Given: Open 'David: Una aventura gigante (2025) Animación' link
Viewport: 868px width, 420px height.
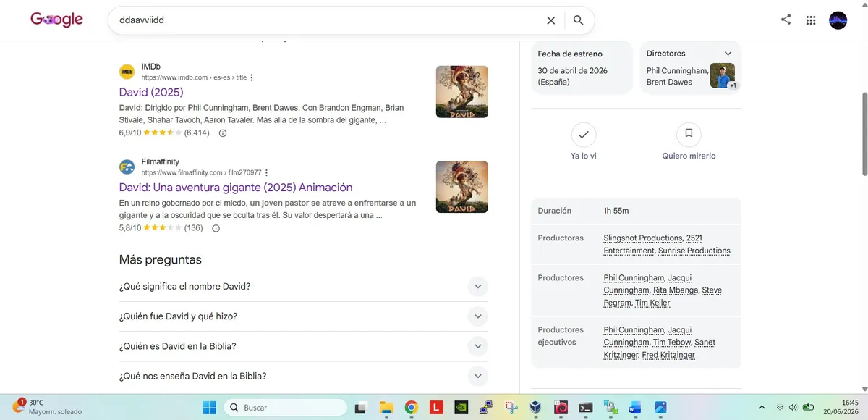Looking at the screenshot, I should pyautogui.click(x=236, y=187).
